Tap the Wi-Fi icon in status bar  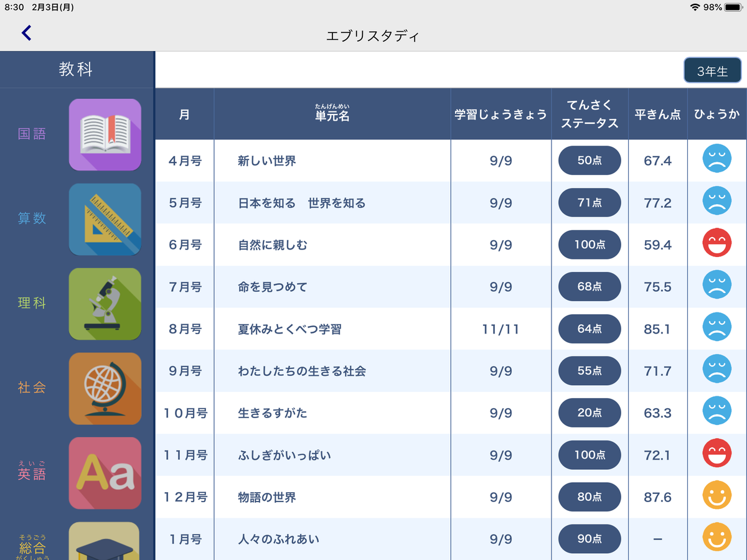click(695, 7)
